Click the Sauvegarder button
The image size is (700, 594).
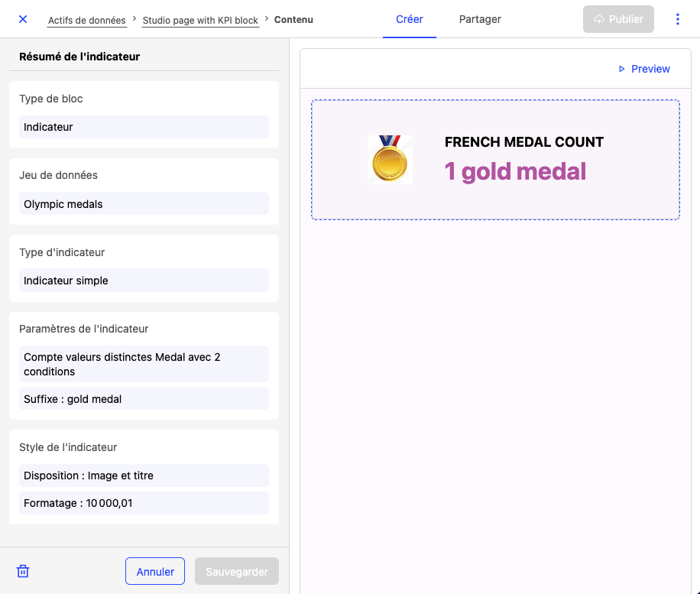coord(237,571)
